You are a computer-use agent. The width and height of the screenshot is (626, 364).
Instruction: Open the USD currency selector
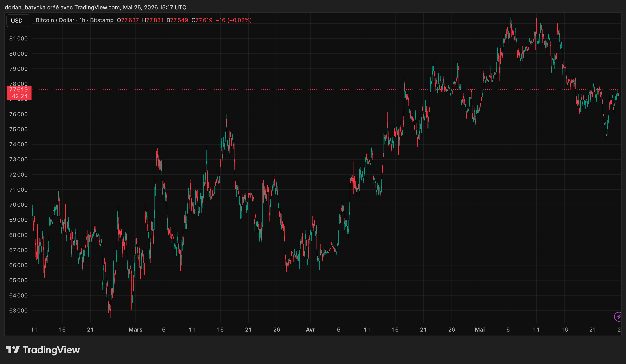pos(18,20)
